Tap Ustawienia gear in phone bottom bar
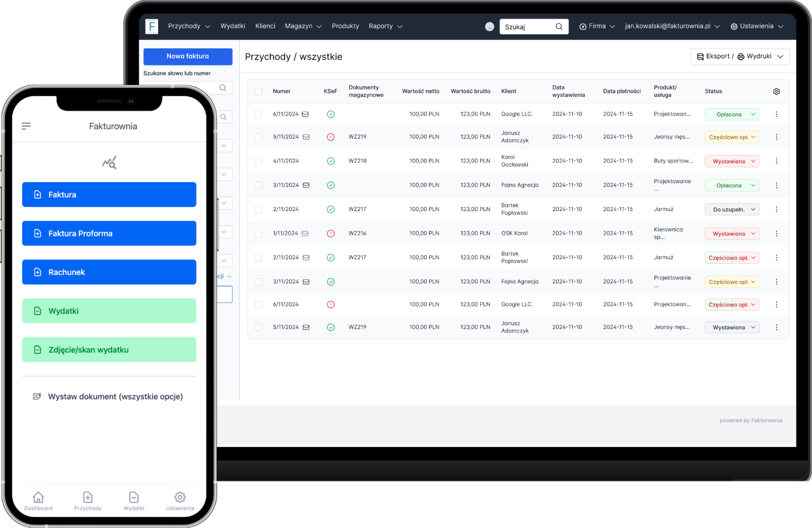 pyautogui.click(x=180, y=497)
